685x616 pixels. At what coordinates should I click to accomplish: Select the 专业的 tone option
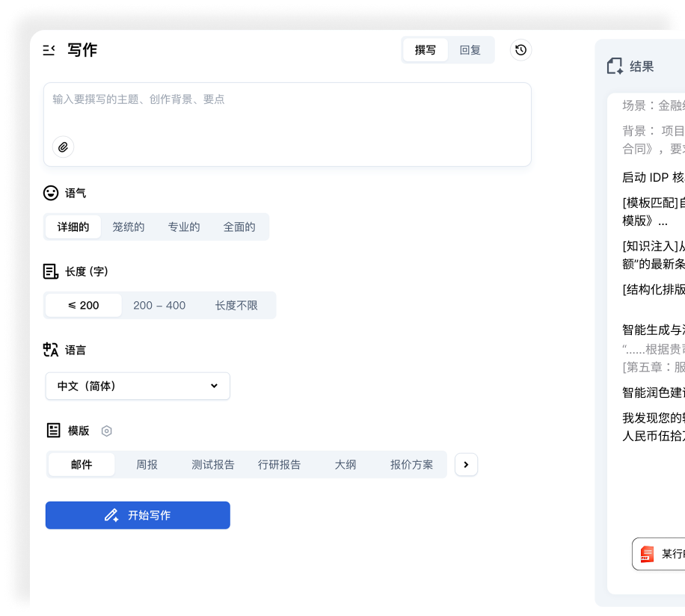pos(184,227)
